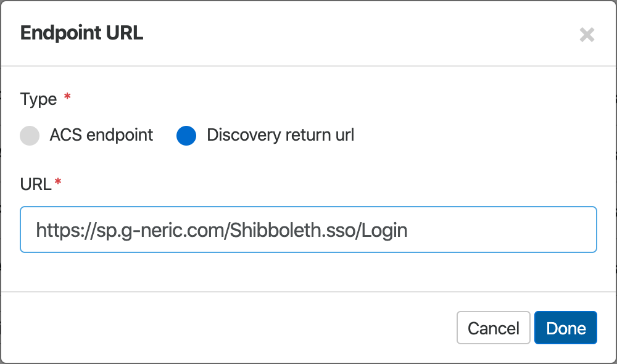Viewport: 617px width, 364px height.
Task: Dismiss changes using the Cancel button
Action: coord(493,328)
